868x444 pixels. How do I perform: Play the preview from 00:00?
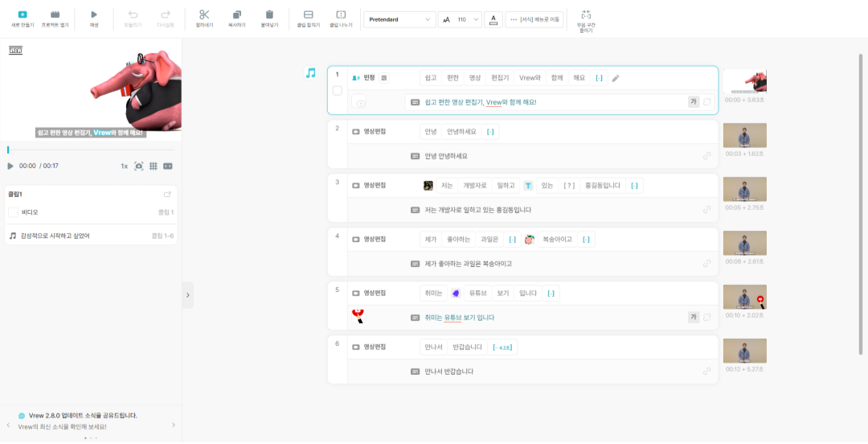pyautogui.click(x=10, y=166)
